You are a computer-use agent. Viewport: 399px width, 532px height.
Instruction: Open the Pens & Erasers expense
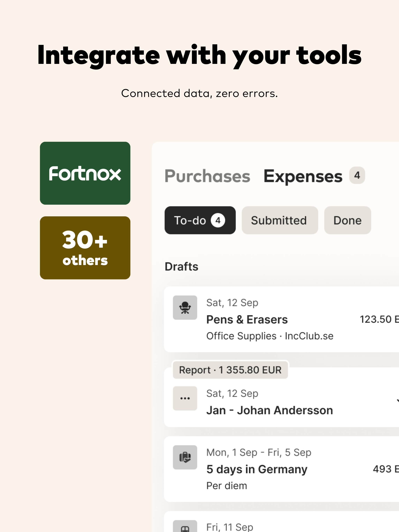click(x=247, y=320)
